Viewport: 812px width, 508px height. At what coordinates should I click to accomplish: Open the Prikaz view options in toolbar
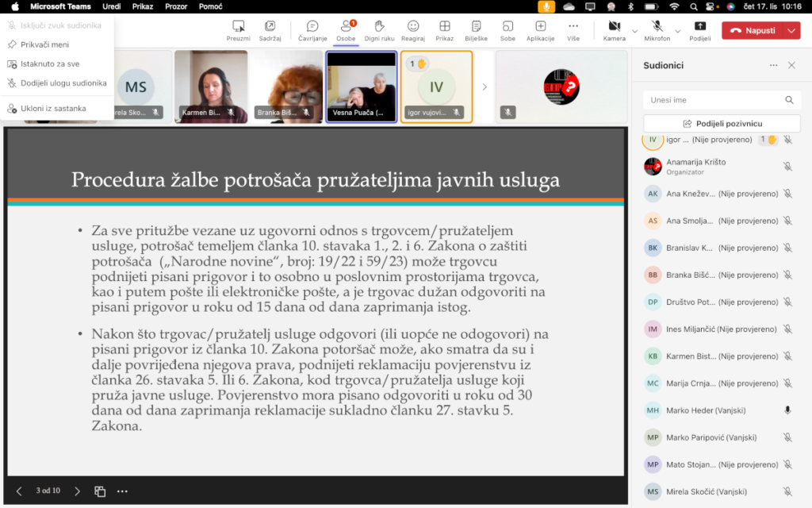tap(444, 31)
